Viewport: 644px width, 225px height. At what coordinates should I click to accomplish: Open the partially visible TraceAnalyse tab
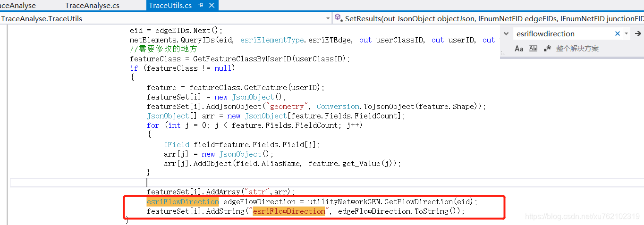coord(18,6)
